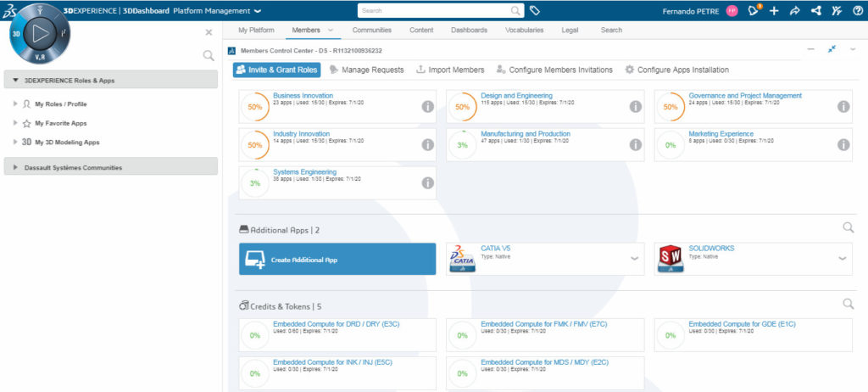Viewport: 868px width, 392px height.
Task: Click Create Additional App button
Action: coord(337,259)
